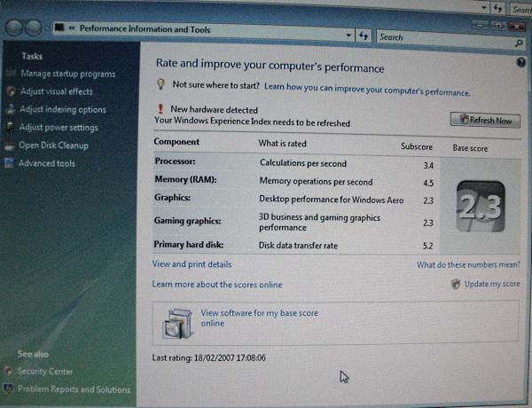532x408 pixels.
Task: Click the refresh arrows button beside address bar
Action: coord(364,35)
